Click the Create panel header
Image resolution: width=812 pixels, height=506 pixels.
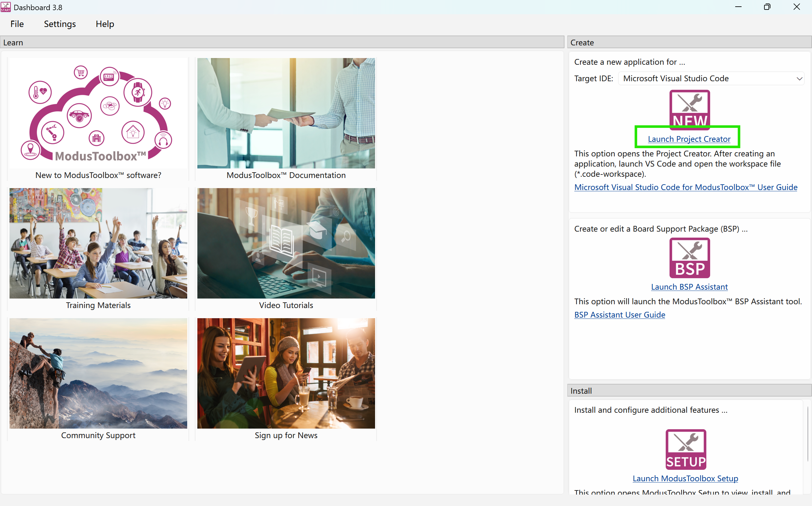tap(689, 43)
